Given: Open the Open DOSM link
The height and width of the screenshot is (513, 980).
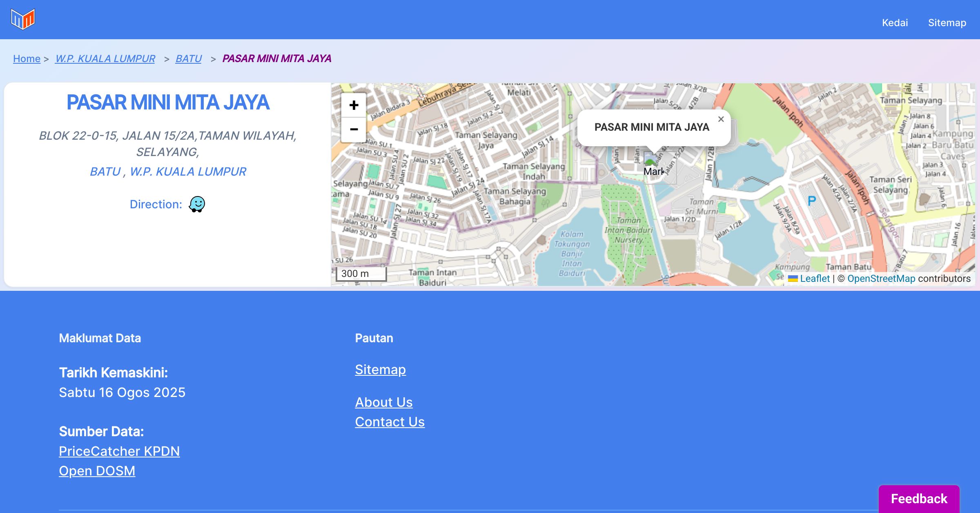Looking at the screenshot, I should (97, 471).
